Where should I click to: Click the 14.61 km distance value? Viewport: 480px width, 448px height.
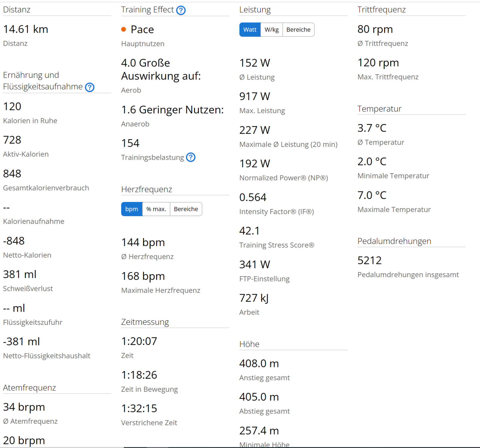click(x=25, y=29)
